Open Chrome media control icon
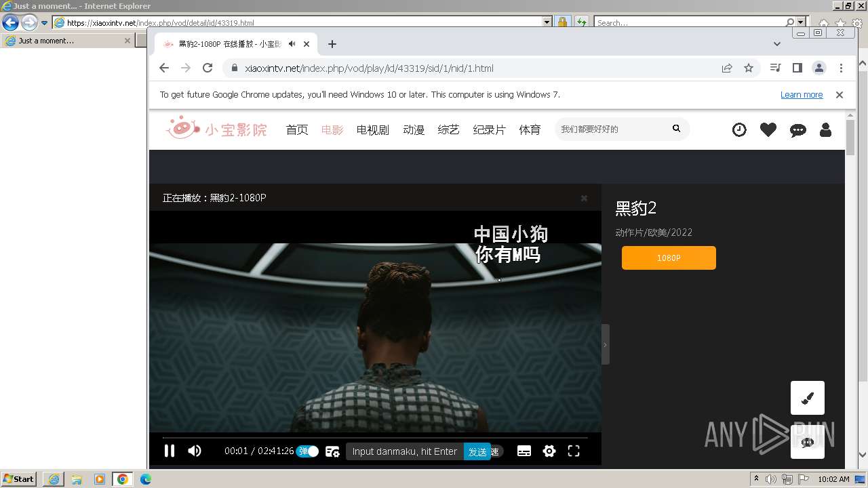 click(776, 68)
